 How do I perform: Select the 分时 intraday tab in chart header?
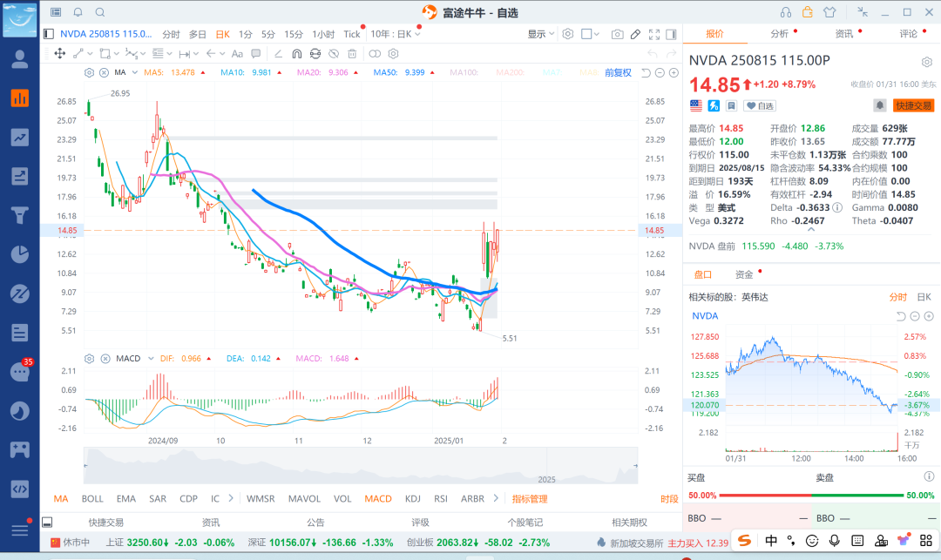pyautogui.click(x=171, y=34)
